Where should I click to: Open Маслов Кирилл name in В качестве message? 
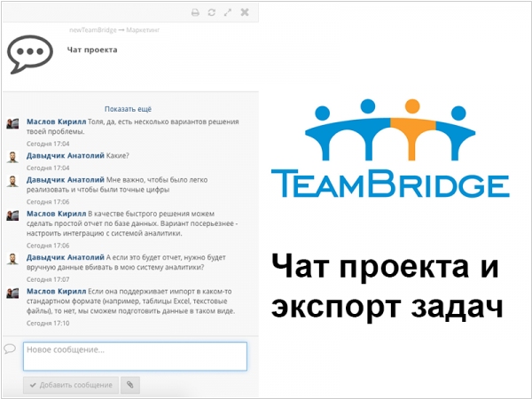point(57,214)
